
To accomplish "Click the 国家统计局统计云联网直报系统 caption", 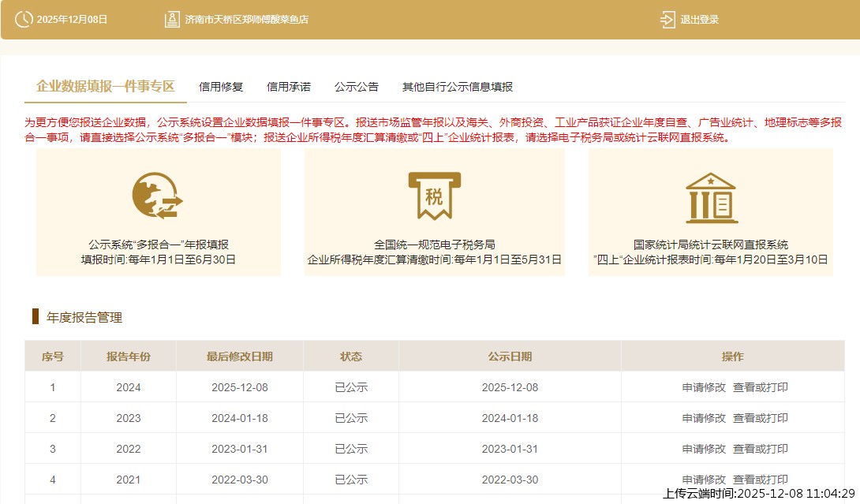I will coord(711,245).
